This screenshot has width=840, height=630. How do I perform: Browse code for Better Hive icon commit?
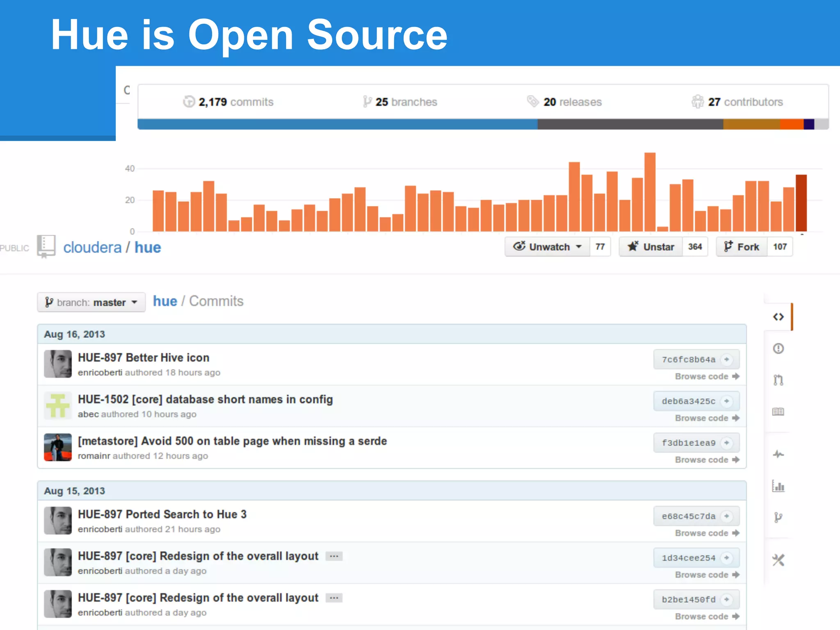(707, 377)
